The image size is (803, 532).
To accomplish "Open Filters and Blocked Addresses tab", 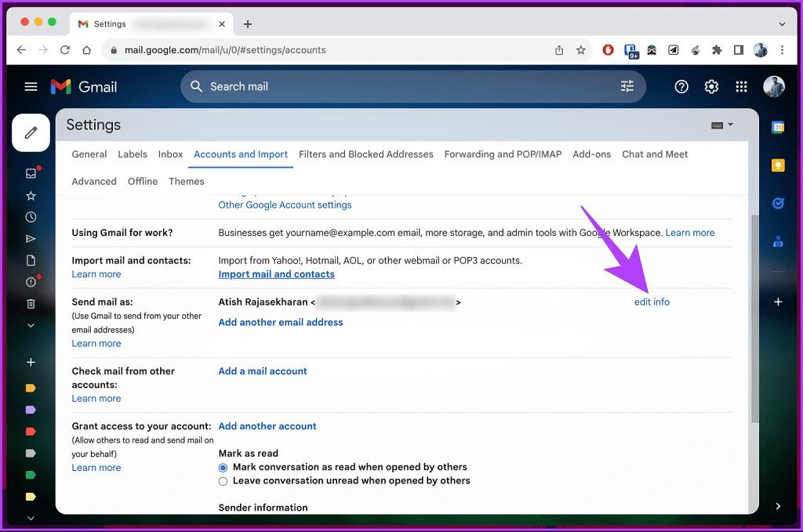I will 365,154.
